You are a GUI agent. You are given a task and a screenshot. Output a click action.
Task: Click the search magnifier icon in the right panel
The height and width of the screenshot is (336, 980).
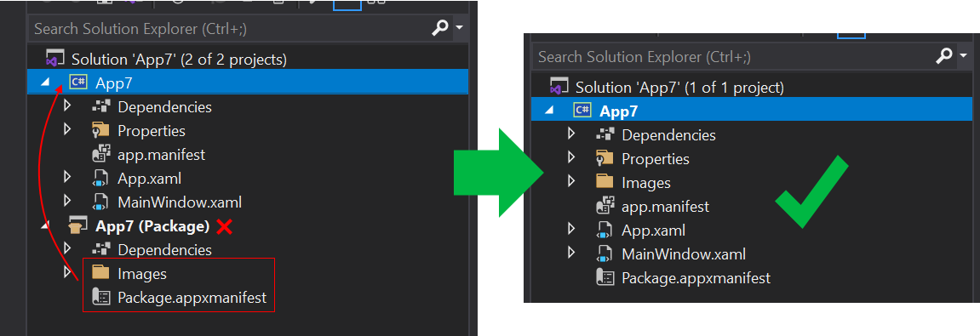click(943, 56)
